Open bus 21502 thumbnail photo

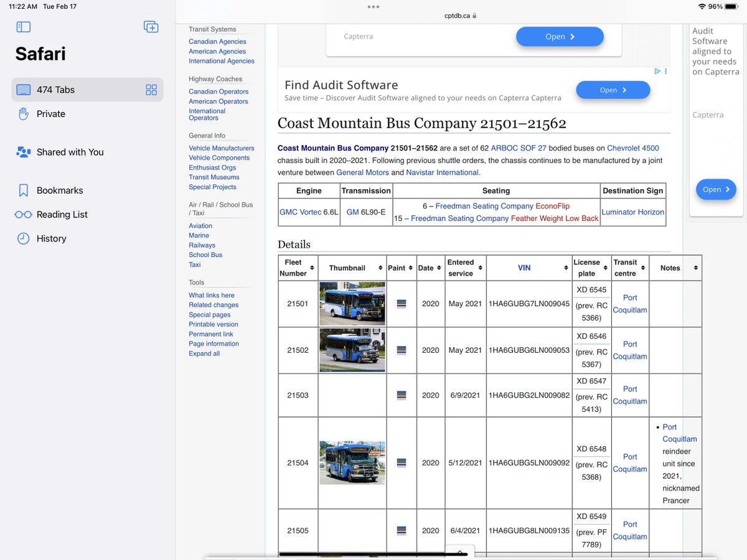coord(352,350)
